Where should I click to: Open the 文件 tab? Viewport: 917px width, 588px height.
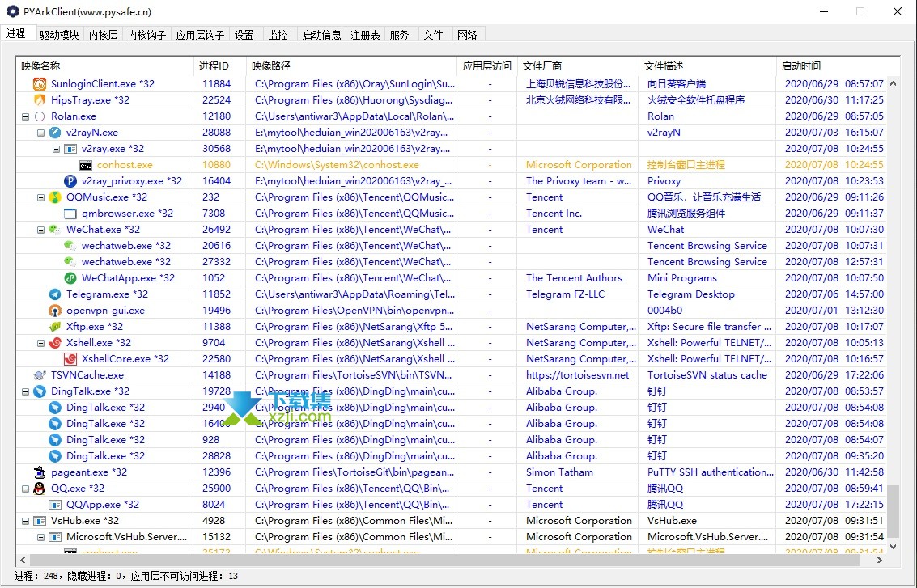coord(433,35)
